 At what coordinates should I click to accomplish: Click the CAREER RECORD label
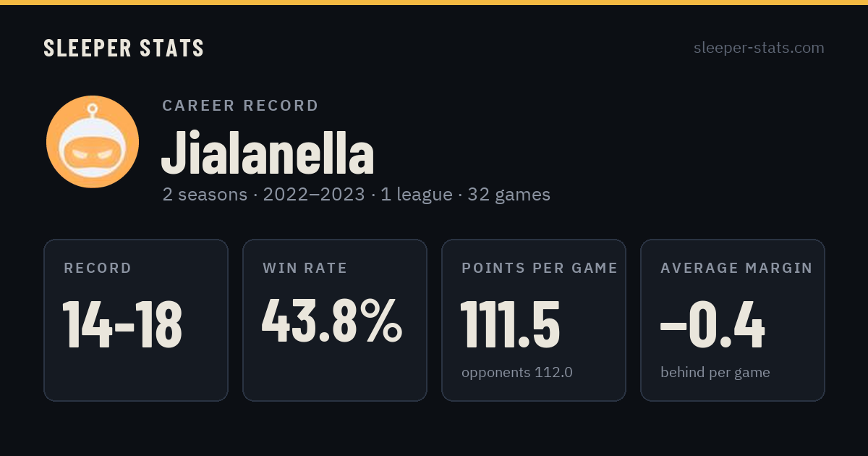[241, 106]
